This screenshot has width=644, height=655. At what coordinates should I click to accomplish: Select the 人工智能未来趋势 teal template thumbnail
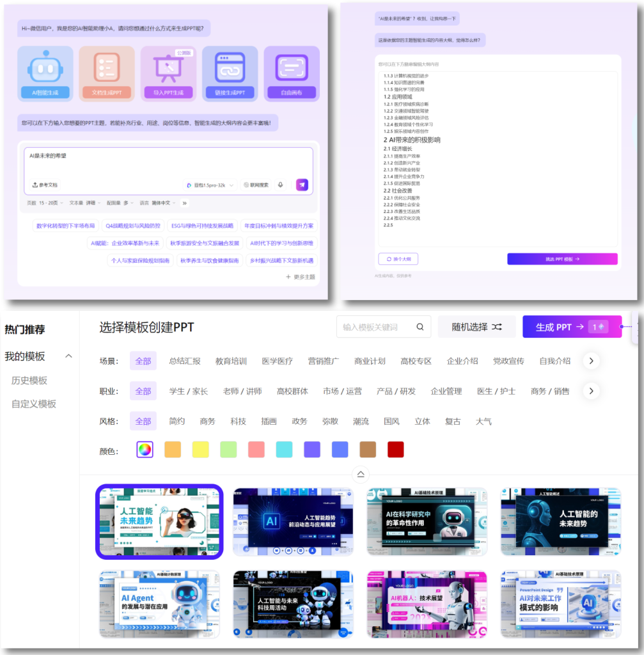pyautogui.click(x=159, y=521)
